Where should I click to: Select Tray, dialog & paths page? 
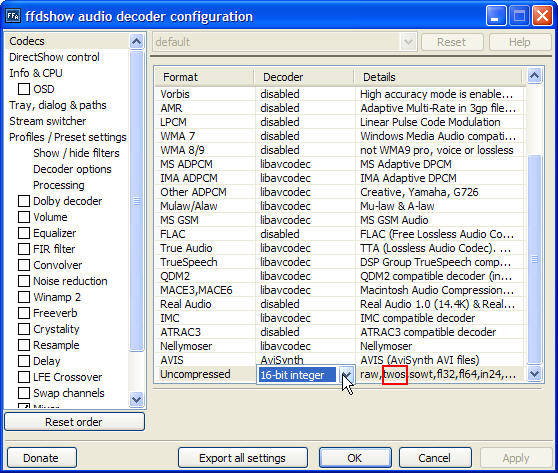(58, 105)
